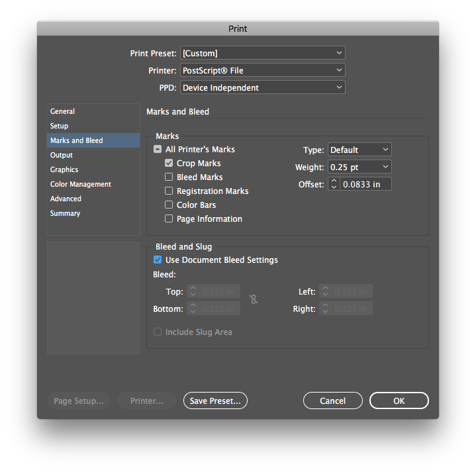Image resolution: width=476 pixels, height=472 pixels.
Task: Click the Include Slug Area checkbox
Action: pos(158,332)
